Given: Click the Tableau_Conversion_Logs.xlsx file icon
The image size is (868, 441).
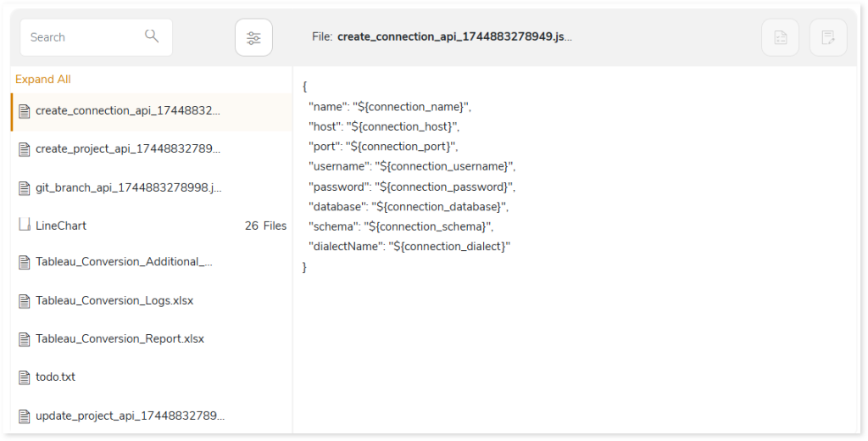Looking at the screenshot, I should [x=25, y=301].
